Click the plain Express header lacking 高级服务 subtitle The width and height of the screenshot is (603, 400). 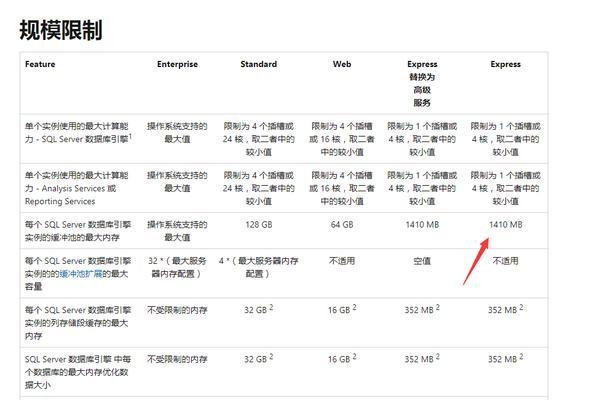505,64
